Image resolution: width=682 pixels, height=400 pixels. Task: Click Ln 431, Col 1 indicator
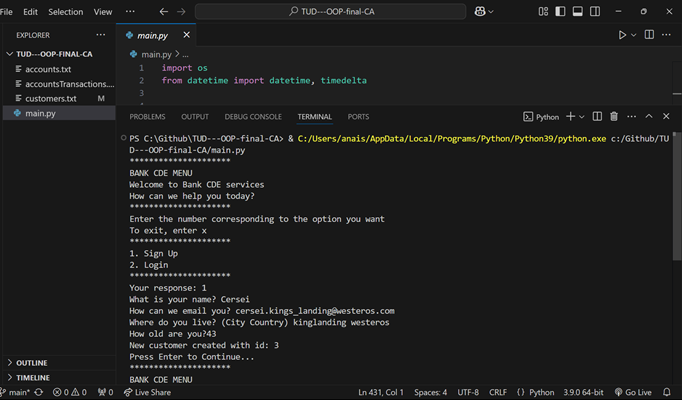[x=381, y=392]
